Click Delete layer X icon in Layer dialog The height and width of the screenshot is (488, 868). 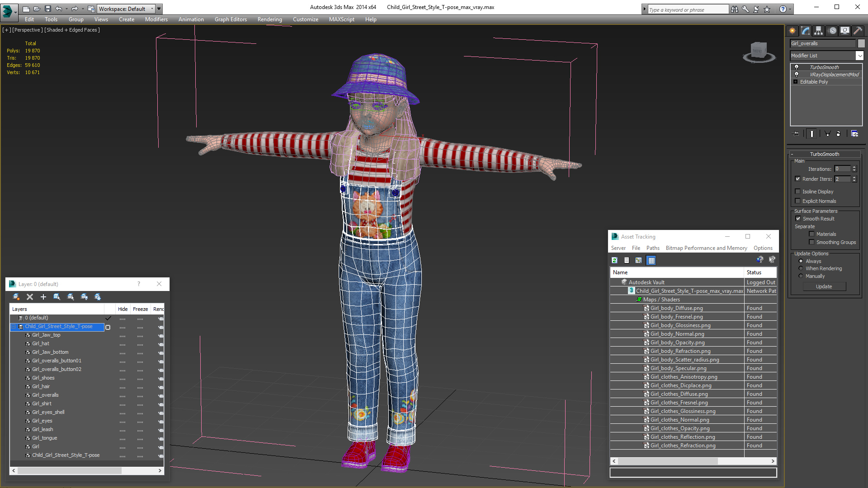pyautogui.click(x=30, y=297)
